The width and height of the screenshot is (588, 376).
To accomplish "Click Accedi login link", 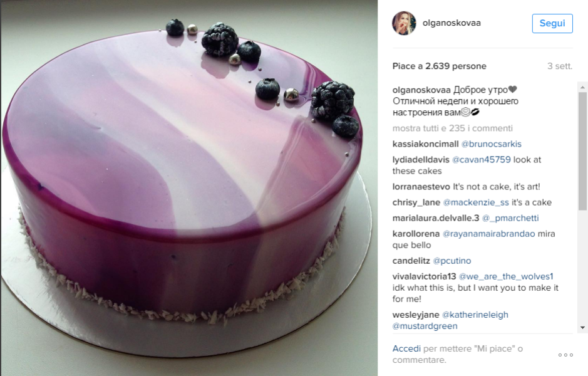I will pyautogui.click(x=406, y=348).
